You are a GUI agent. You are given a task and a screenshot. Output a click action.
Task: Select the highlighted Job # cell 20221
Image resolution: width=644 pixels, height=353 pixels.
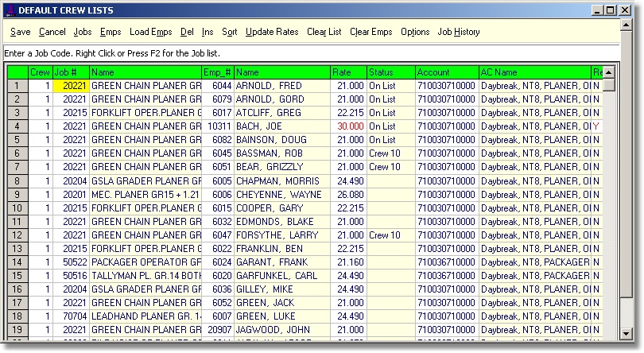tap(71, 85)
